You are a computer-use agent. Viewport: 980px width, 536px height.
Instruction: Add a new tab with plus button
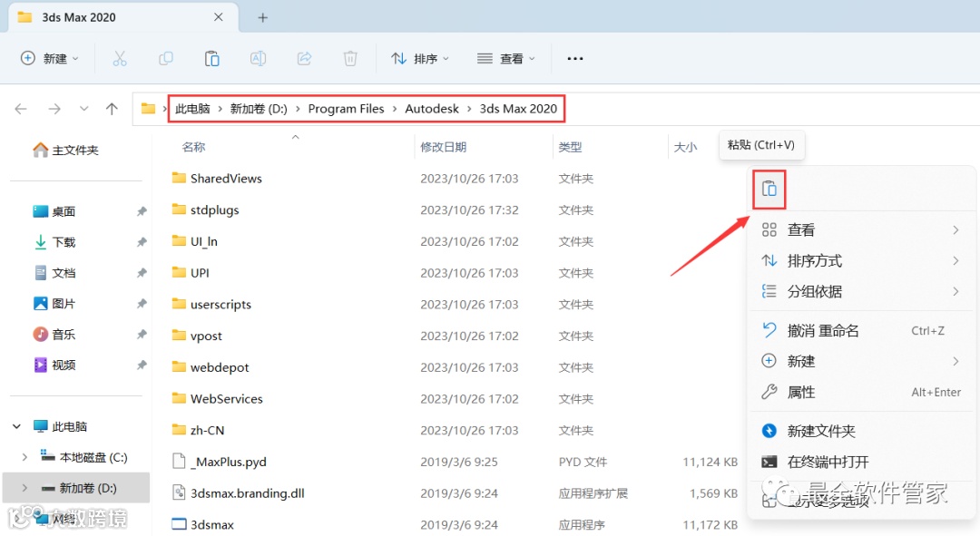coord(263,17)
